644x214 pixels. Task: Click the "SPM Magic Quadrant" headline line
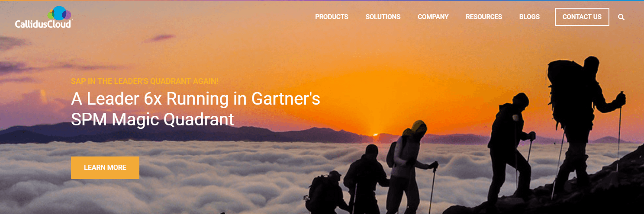pos(152,119)
